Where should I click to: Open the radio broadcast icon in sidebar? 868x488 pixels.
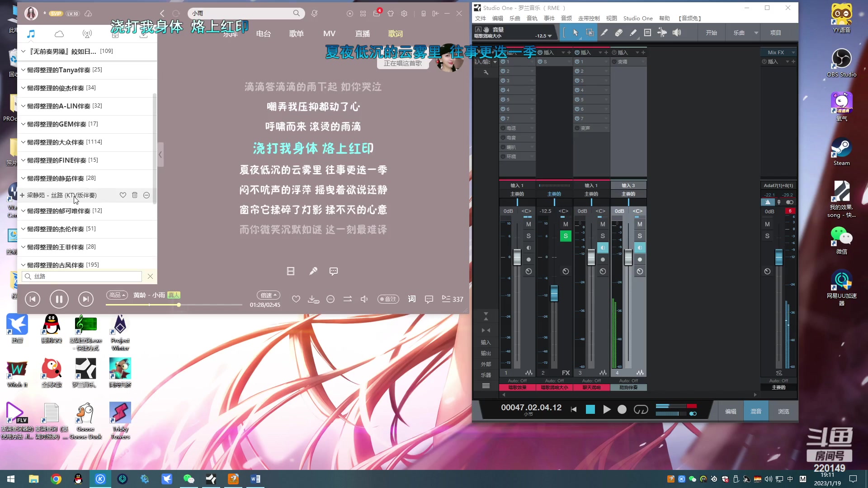(x=87, y=34)
